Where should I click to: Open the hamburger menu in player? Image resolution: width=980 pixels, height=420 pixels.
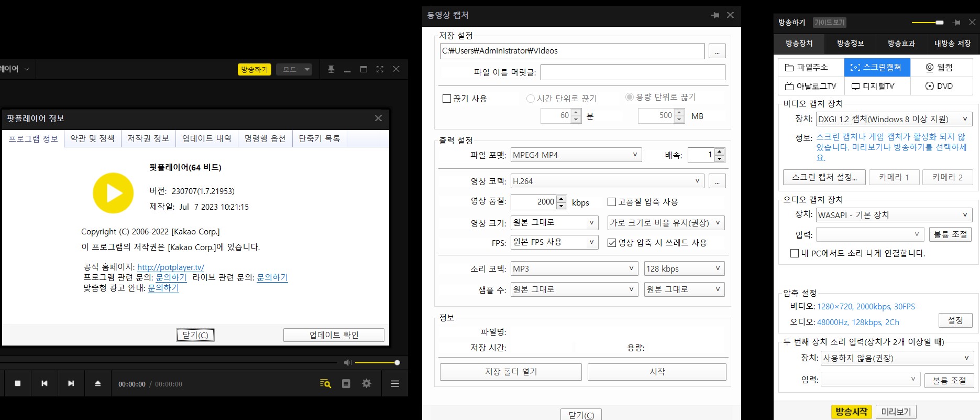tap(395, 384)
